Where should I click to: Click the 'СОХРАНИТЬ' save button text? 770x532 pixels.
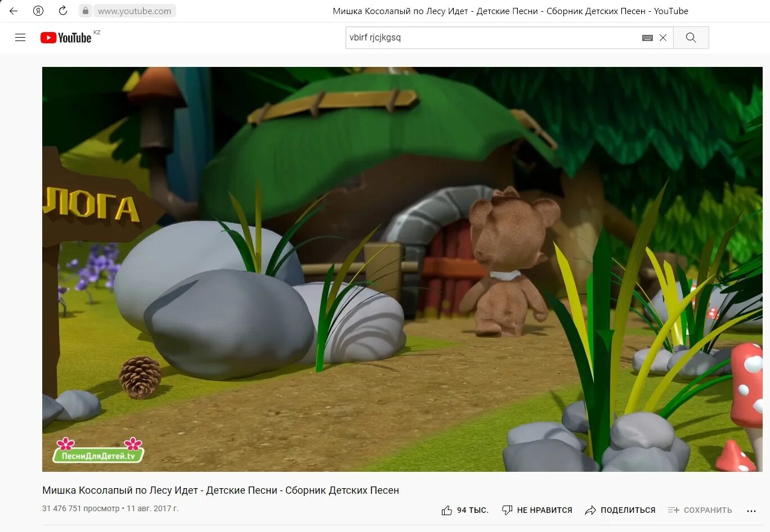[x=708, y=510]
